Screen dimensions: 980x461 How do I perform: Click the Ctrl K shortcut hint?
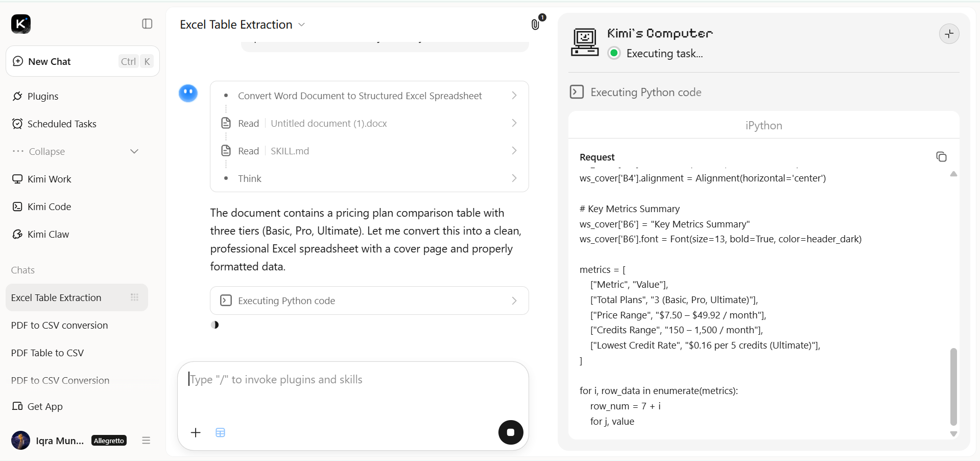pyautogui.click(x=136, y=61)
